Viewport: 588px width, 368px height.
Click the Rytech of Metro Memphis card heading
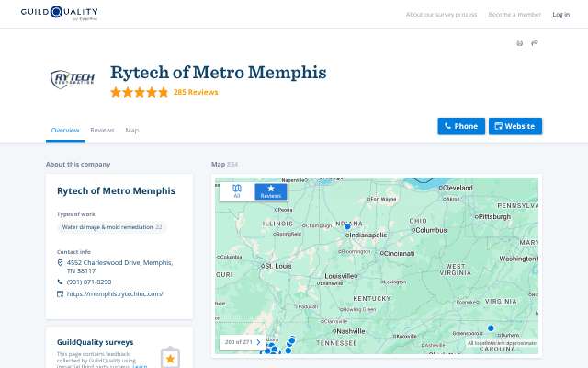[116, 190]
